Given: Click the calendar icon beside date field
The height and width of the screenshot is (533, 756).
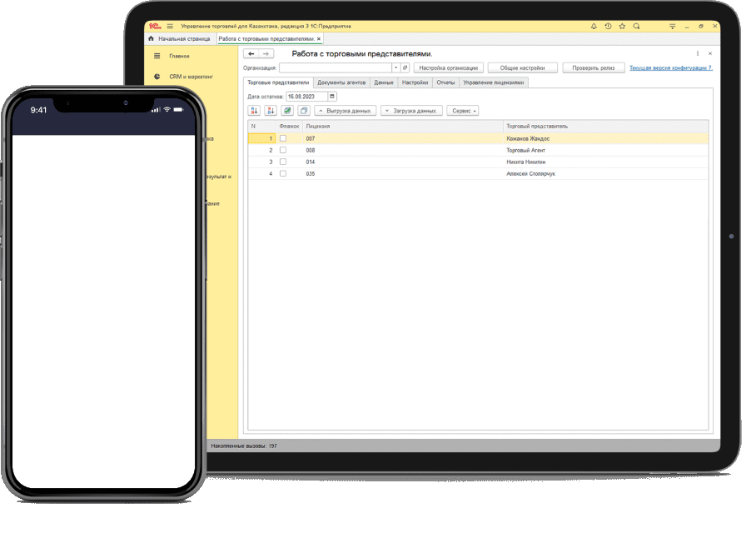Looking at the screenshot, I should tap(332, 97).
